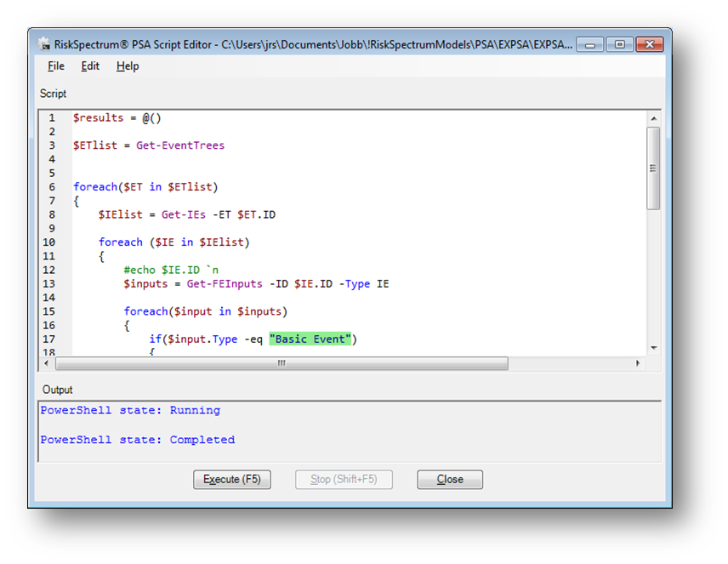Close the window using title bar X

pyautogui.click(x=649, y=44)
